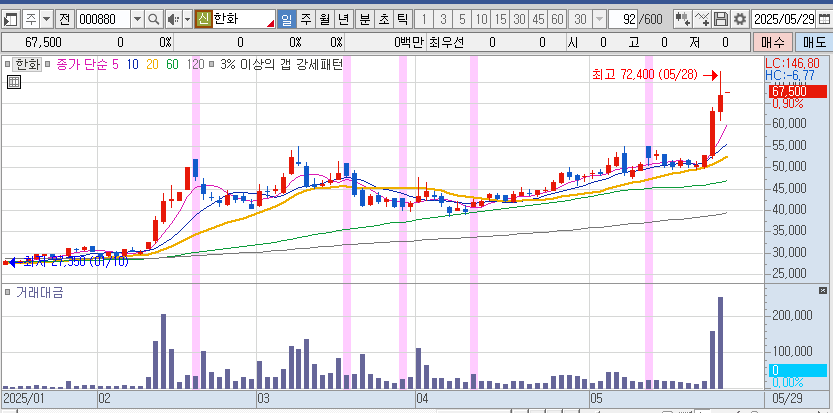Image resolution: width=833 pixels, height=413 pixels.
Task: Open the calendar icon next to 2025/05/29
Action: tap(824, 20)
